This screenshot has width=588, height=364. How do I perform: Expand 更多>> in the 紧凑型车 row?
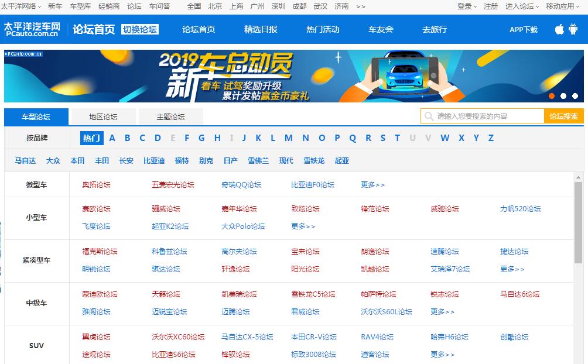512,269
